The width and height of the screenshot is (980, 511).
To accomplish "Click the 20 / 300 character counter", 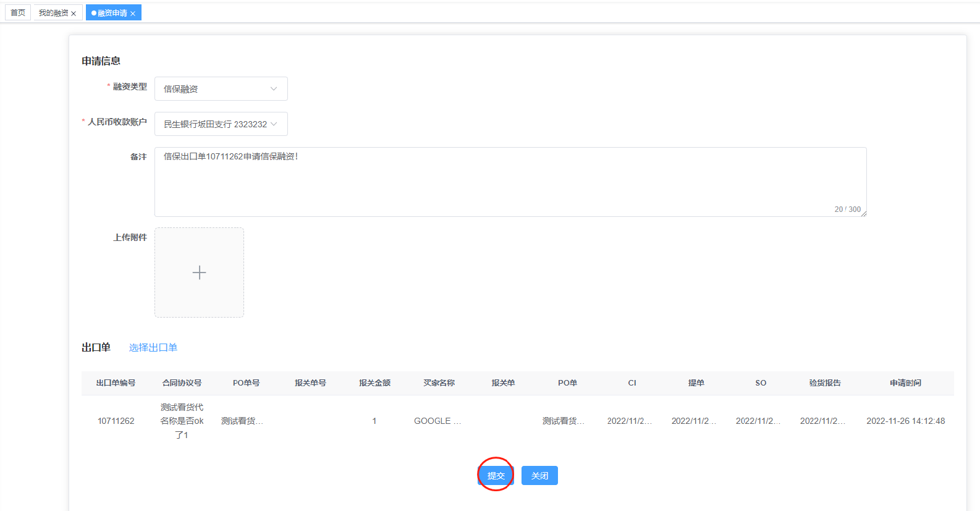I will 847,209.
